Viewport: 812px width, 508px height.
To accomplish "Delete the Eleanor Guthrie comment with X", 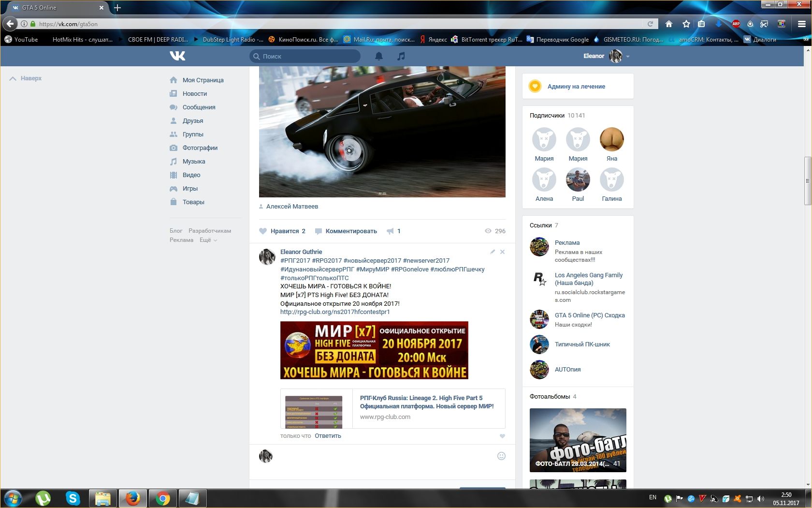I will click(x=502, y=252).
